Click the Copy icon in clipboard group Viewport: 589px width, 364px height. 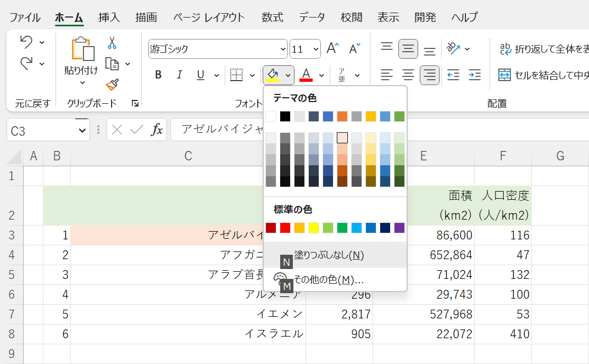112,64
